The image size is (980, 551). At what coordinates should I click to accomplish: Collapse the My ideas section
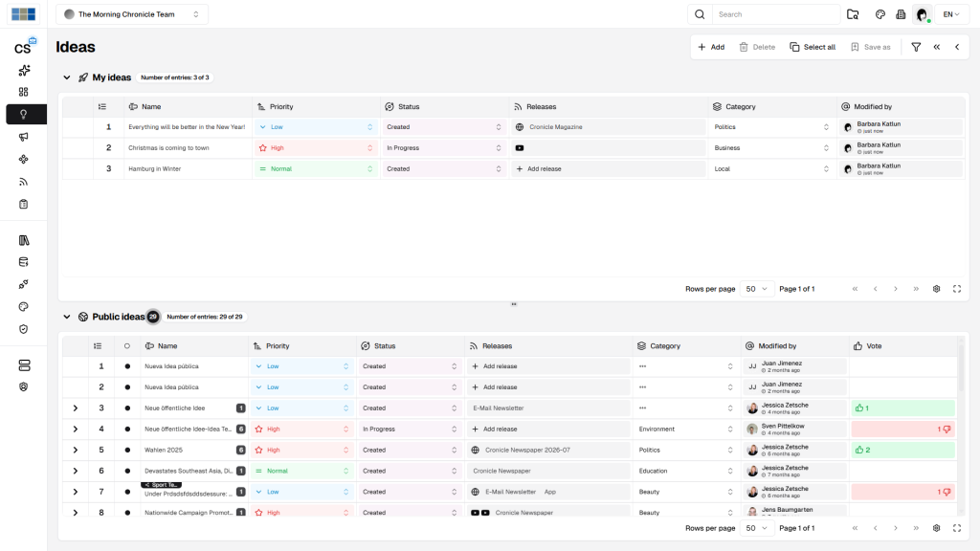(67, 77)
